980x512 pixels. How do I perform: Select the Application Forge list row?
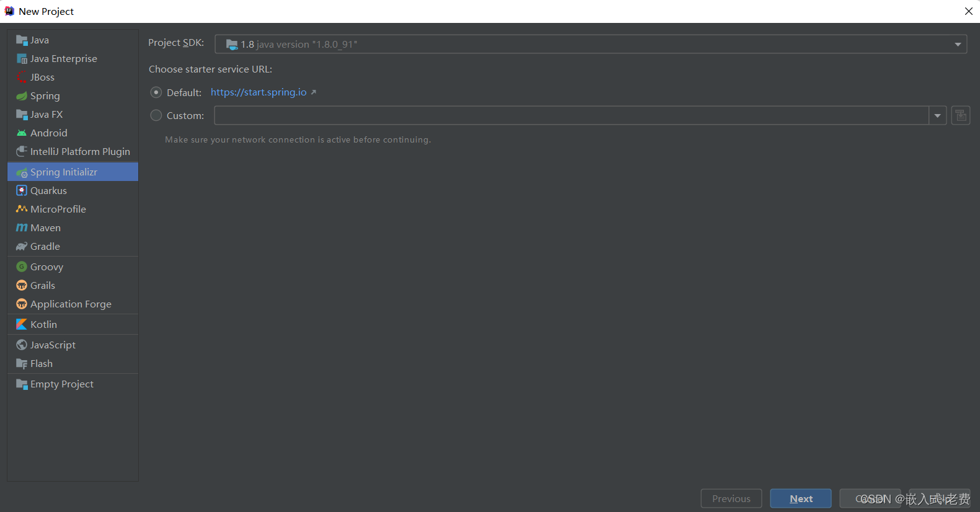pos(73,304)
